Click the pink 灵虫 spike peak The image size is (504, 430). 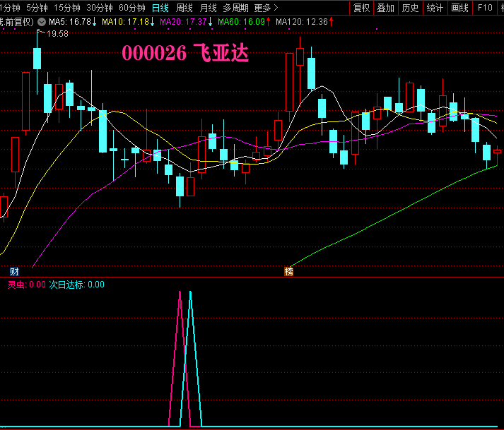(180, 292)
